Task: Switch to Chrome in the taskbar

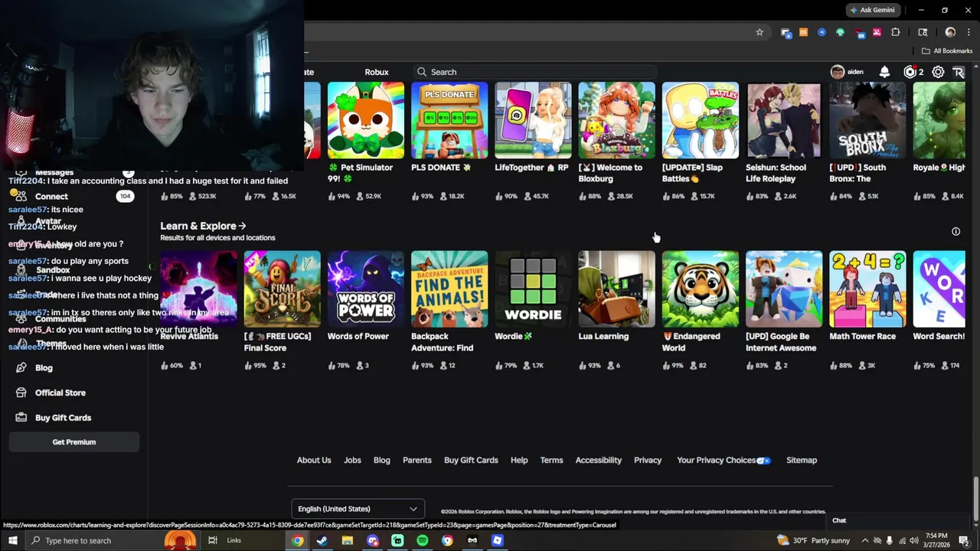Action: 298,540
